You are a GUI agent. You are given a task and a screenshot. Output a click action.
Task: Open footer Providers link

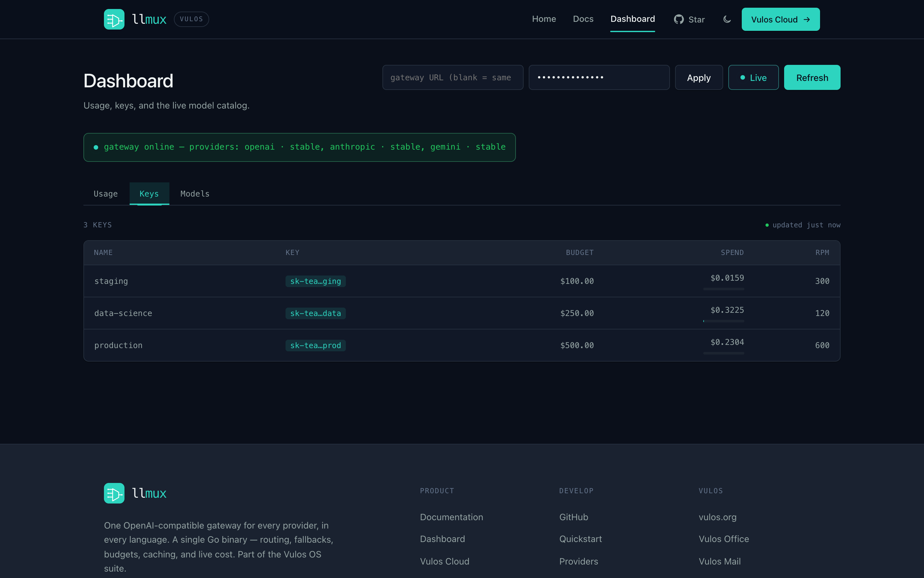tap(578, 562)
